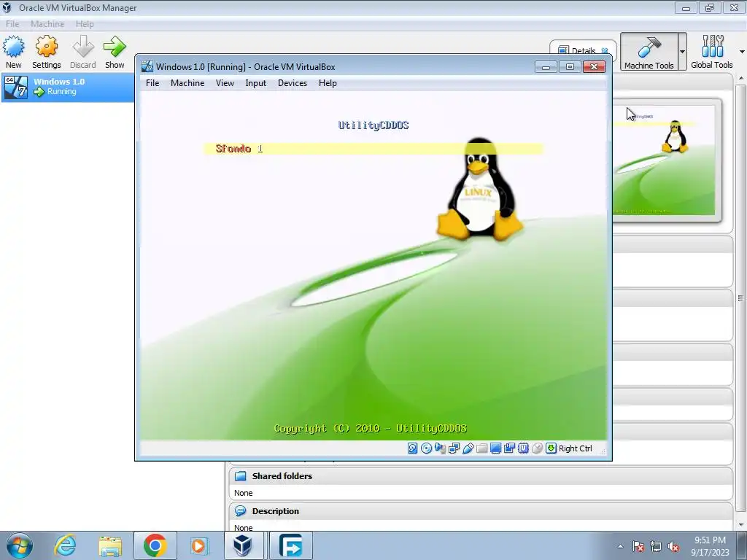747x560 pixels.
Task: Open Help menu in VirtualBox Manager
Action: (x=85, y=24)
